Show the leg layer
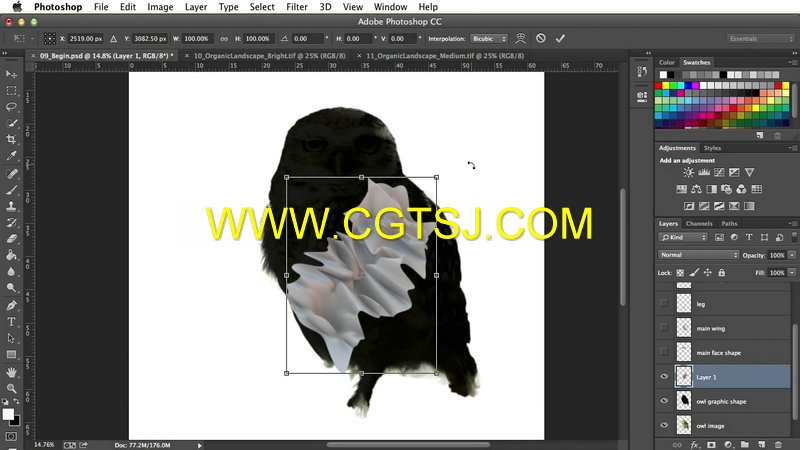 664,303
